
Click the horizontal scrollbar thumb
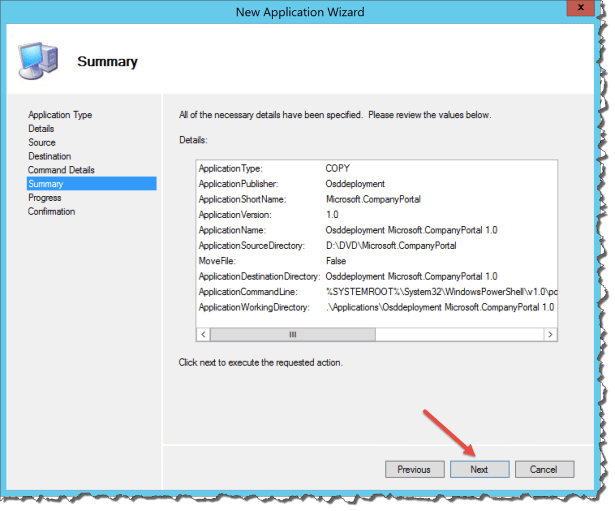click(293, 335)
